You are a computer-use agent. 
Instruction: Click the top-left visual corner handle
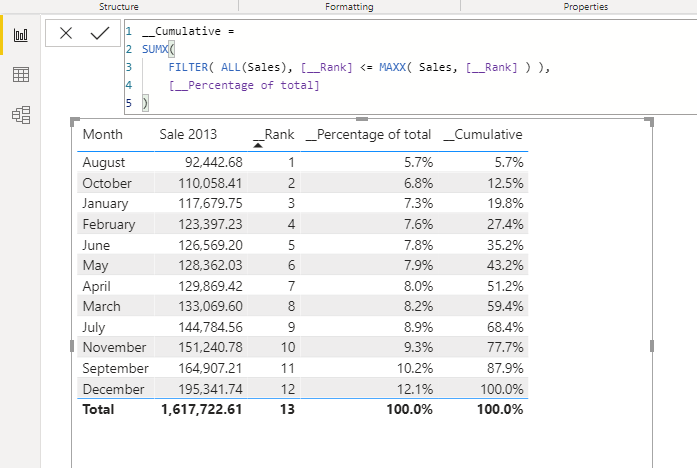(75, 122)
